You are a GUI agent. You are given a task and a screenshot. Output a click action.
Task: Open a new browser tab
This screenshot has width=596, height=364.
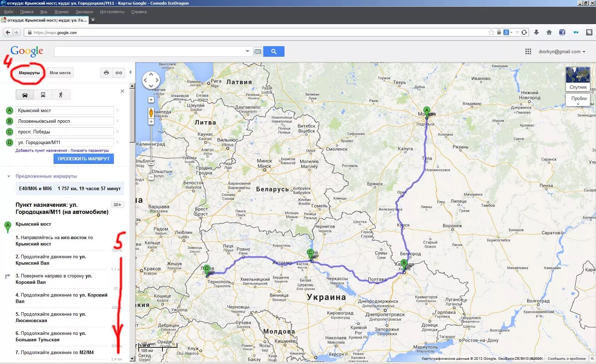tap(93, 20)
